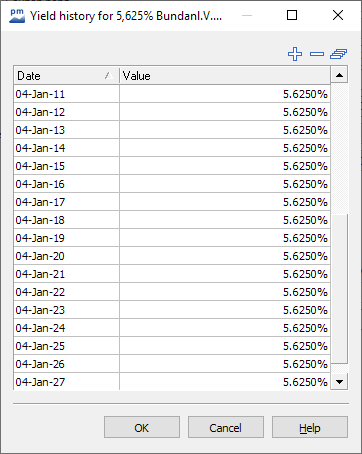Image resolution: width=362 pixels, height=454 pixels.
Task: Click the Cancel button
Action: 226,427
